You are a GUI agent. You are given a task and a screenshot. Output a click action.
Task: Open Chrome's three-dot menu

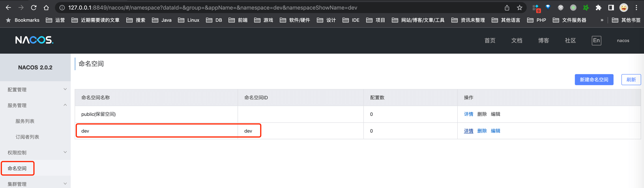coord(636,7)
